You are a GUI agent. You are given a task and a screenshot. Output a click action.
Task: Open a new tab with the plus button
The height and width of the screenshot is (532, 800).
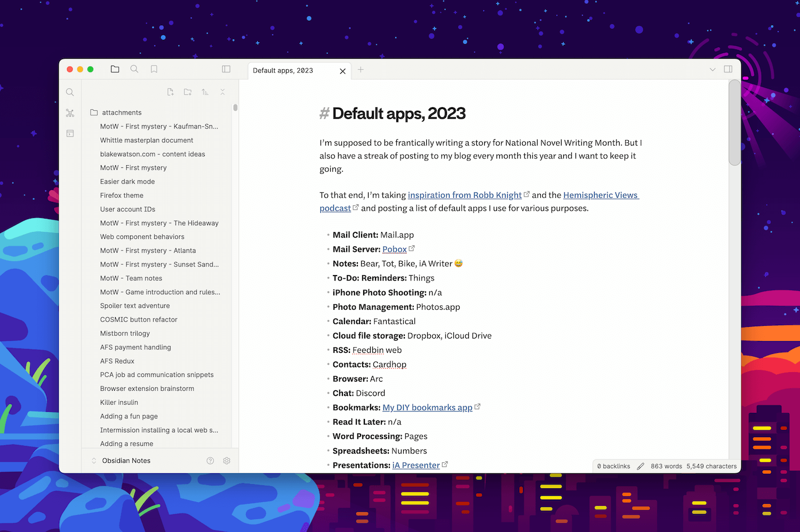click(x=361, y=70)
